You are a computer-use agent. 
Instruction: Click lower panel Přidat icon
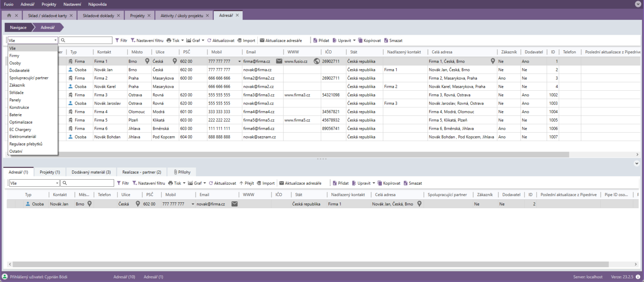tap(335, 183)
